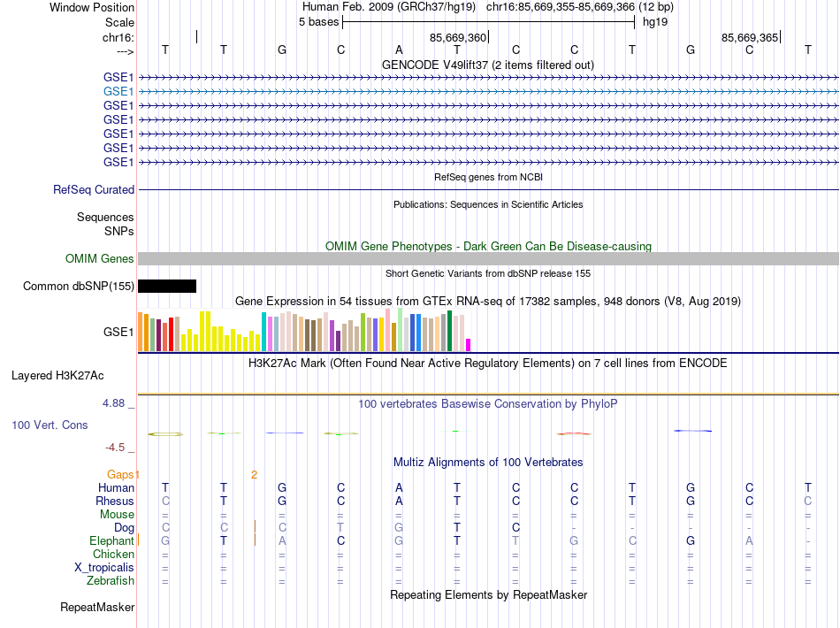840x628 pixels.
Task: Click the dark green bar in the GTEx chart
Action: coord(450,331)
